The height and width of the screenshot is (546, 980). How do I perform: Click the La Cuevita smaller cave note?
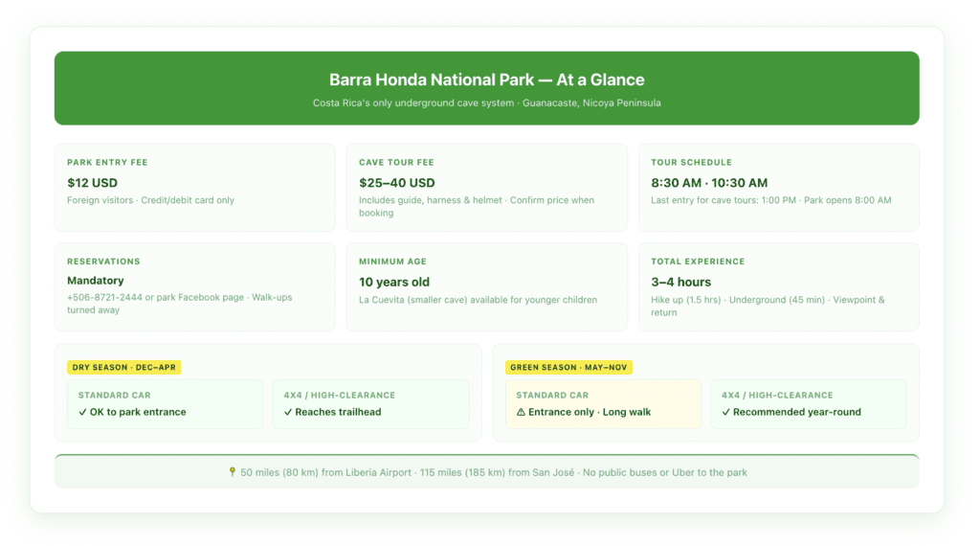click(x=479, y=300)
